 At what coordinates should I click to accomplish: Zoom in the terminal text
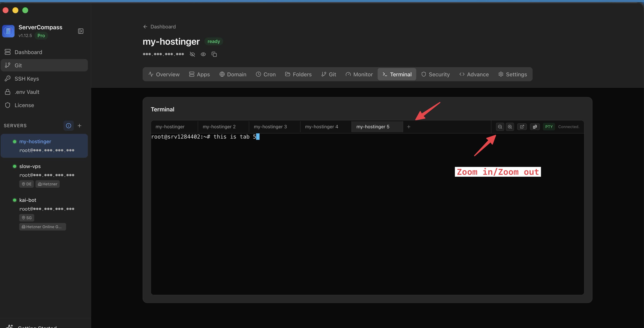[510, 127]
